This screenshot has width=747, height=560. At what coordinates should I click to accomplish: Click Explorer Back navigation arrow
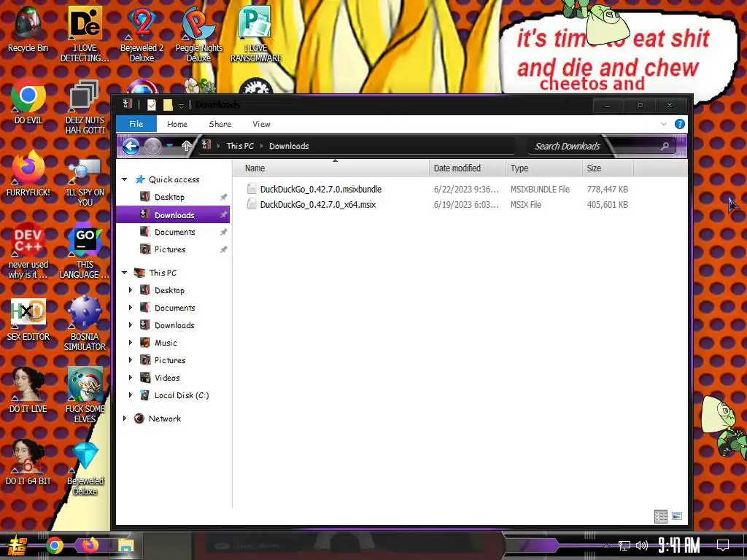pos(131,146)
